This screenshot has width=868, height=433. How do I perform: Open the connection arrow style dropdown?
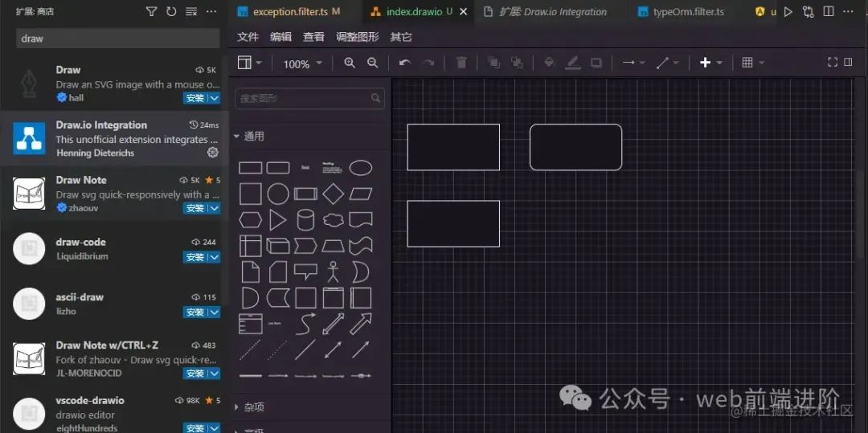[x=634, y=63]
